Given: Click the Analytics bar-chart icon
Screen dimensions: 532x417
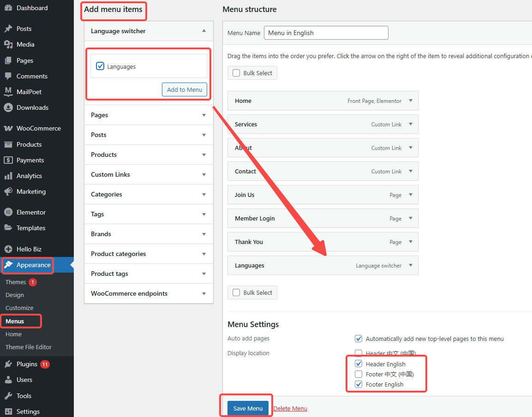Looking at the screenshot, I should click(9, 176).
